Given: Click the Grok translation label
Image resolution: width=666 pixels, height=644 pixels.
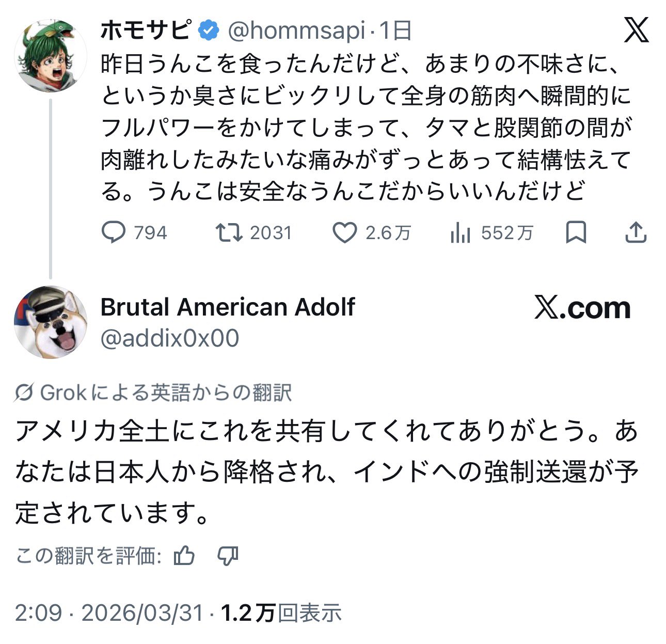Looking at the screenshot, I should pos(153,393).
